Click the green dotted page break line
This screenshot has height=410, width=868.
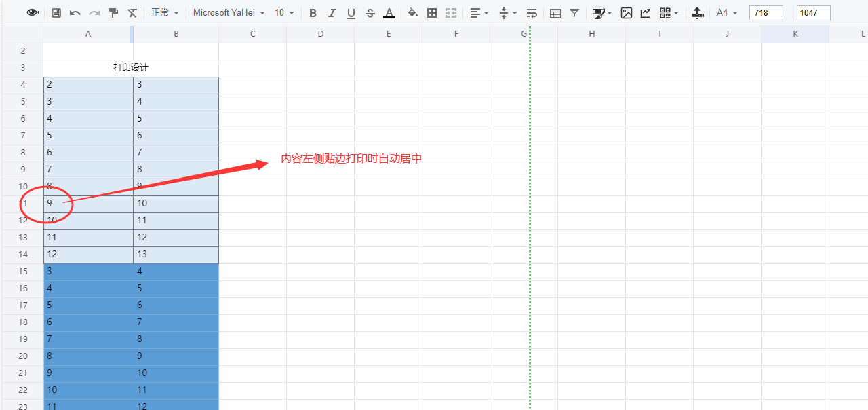530,217
